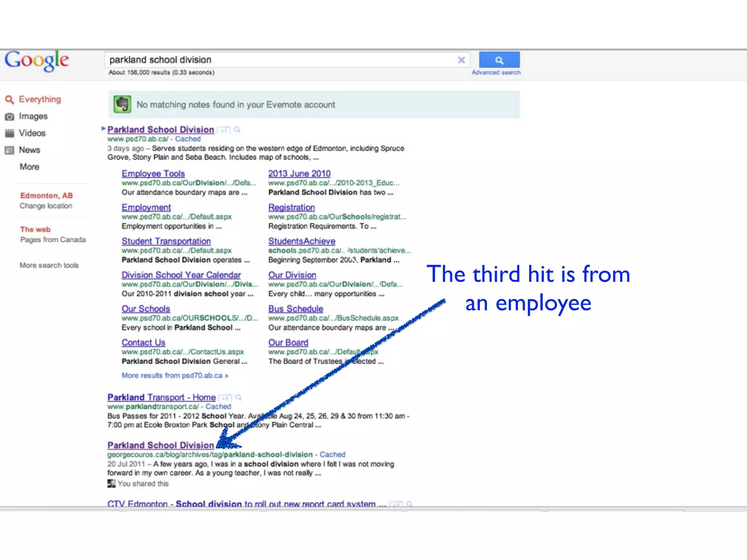Expand More search tools
Image resolution: width=747 pixels, height=560 pixels.
[49, 265]
